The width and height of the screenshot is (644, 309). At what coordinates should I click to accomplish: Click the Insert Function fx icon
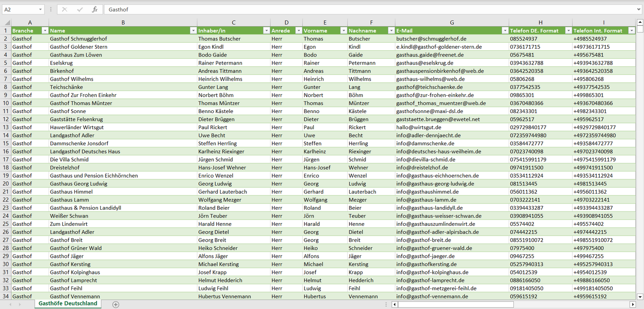[94, 9]
